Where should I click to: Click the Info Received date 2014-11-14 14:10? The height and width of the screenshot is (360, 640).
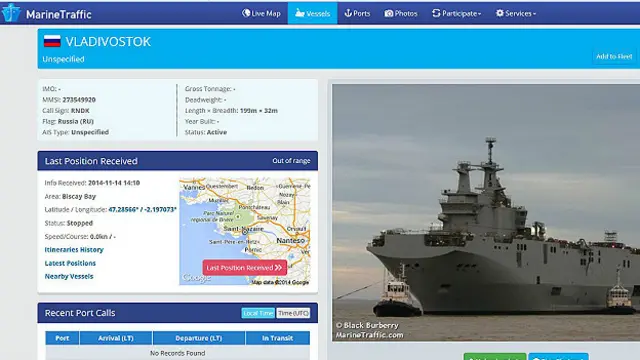click(x=114, y=183)
